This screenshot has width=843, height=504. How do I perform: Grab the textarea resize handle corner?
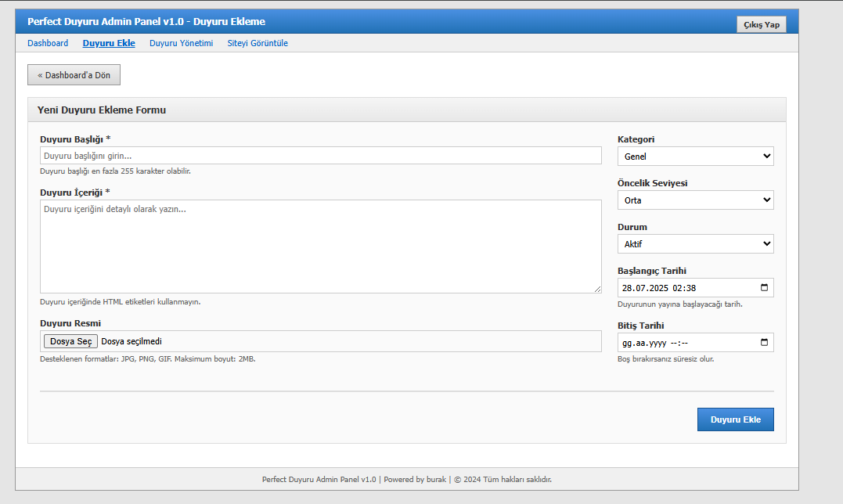point(597,289)
